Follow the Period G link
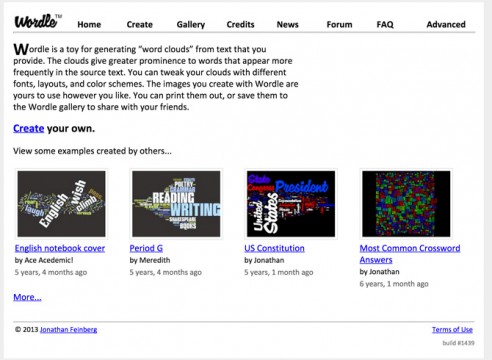 click(146, 248)
